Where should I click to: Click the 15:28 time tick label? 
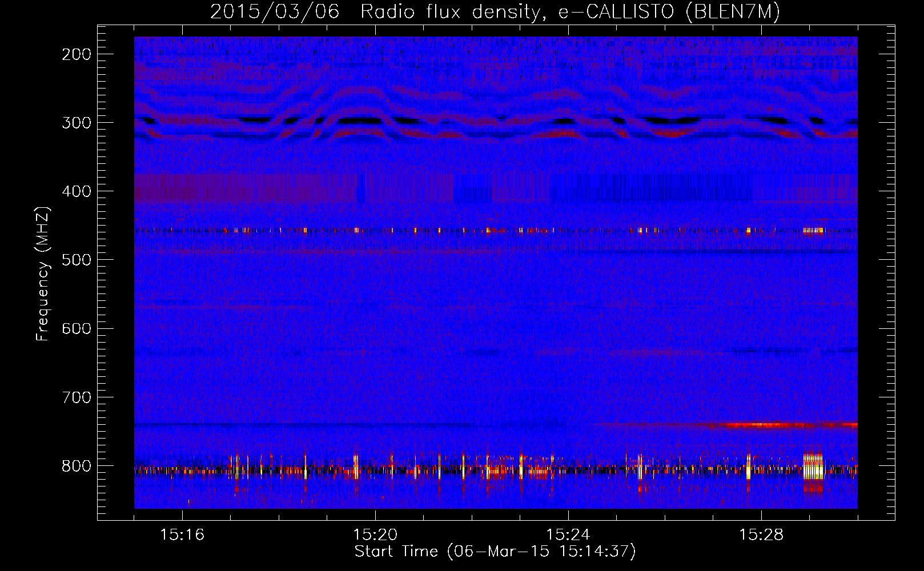[x=761, y=535]
